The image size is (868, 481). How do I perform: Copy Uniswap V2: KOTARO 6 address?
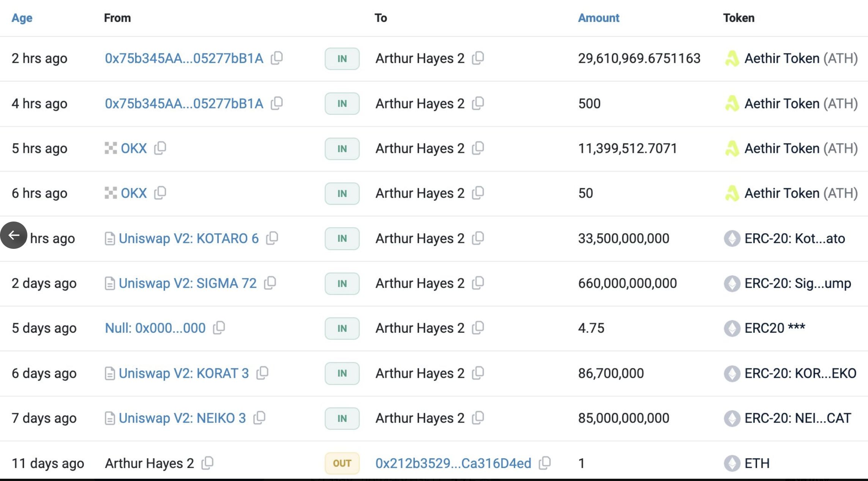tap(272, 238)
